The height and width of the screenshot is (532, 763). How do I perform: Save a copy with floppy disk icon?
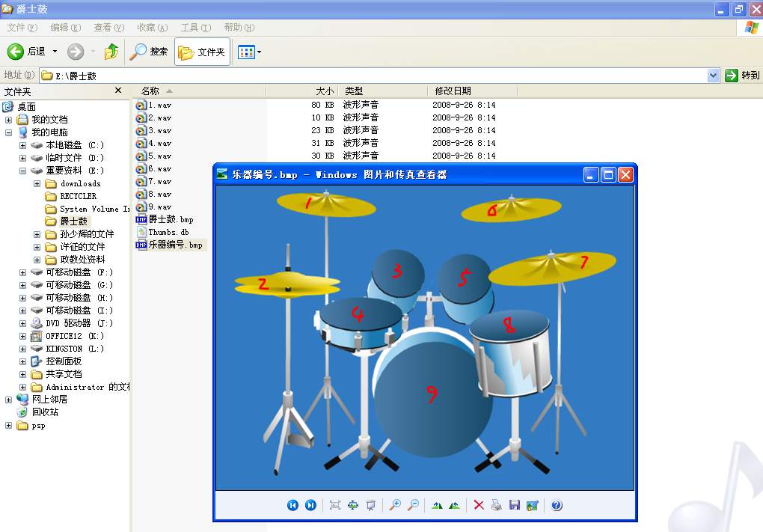coord(514,506)
